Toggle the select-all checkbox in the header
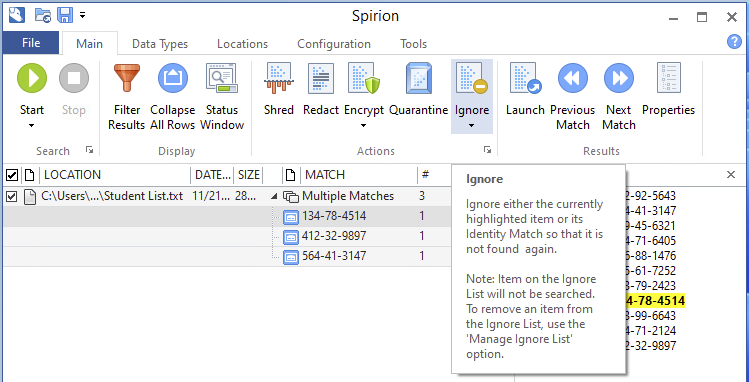The height and width of the screenshot is (382, 749). (12, 175)
